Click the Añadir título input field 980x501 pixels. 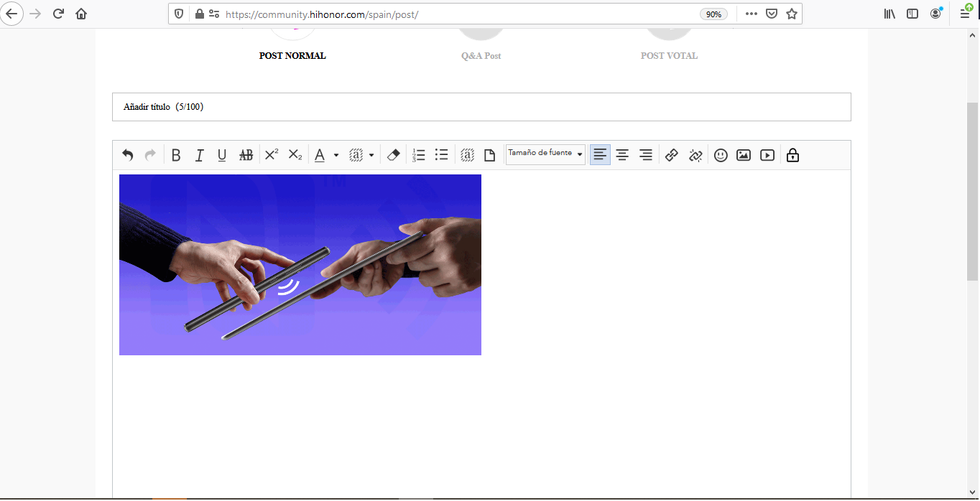pyautogui.click(x=481, y=107)
